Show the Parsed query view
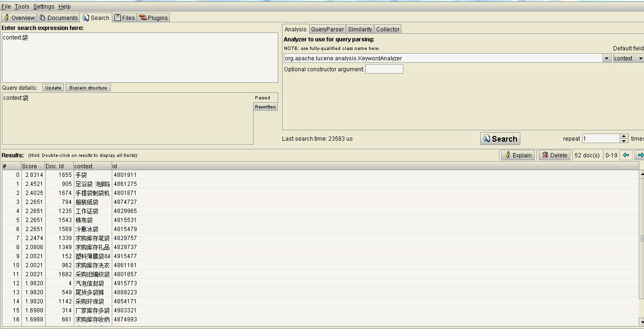Image resolution: width=644 pixels, height=329 pixels. pos(265,97)
